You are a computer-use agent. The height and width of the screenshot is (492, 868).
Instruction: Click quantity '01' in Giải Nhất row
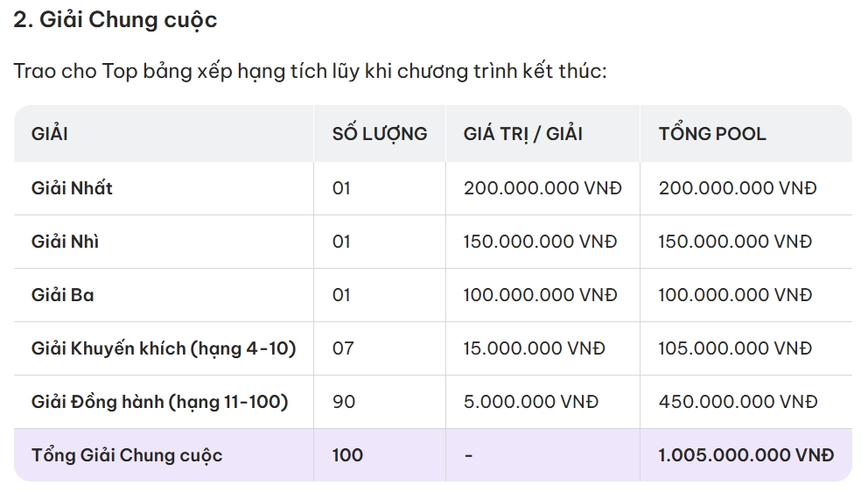pyautogui.click(x=341, y=188)
